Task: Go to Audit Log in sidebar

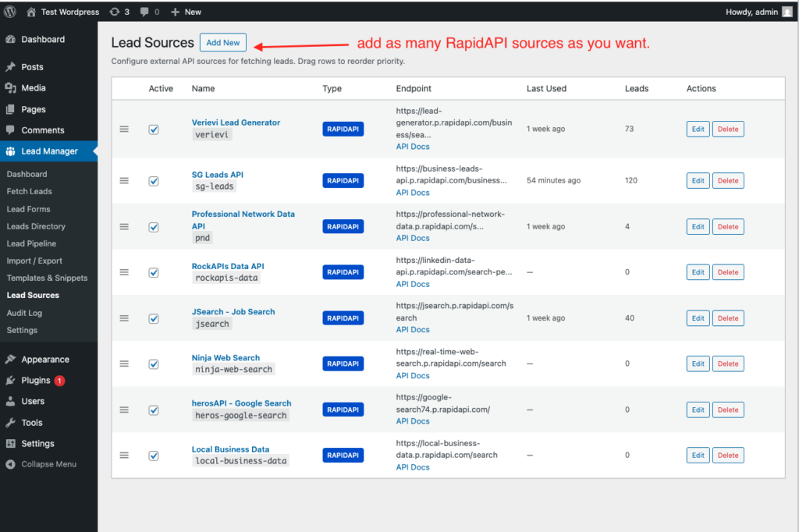Action: point(24,313)
